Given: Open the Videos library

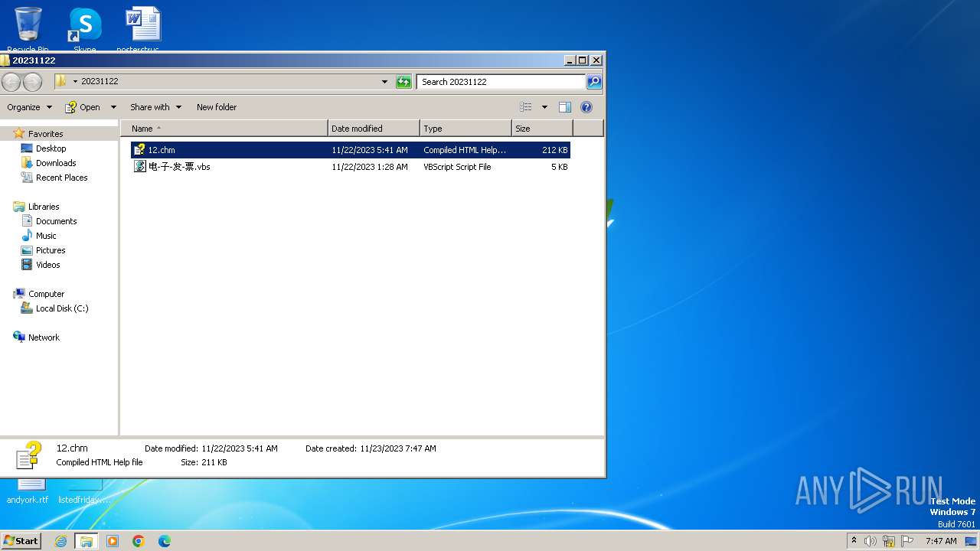Looking at the screenshot, I should coord(47,265).
